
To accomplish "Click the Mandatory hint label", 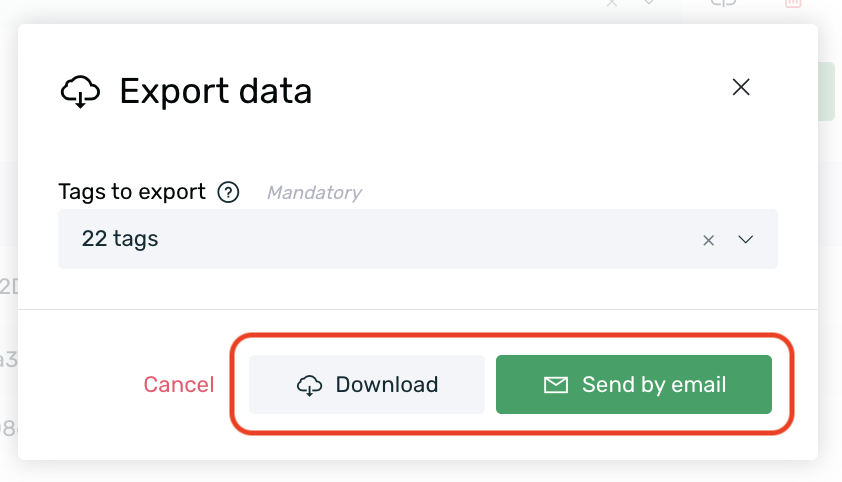I will (314, 192).
